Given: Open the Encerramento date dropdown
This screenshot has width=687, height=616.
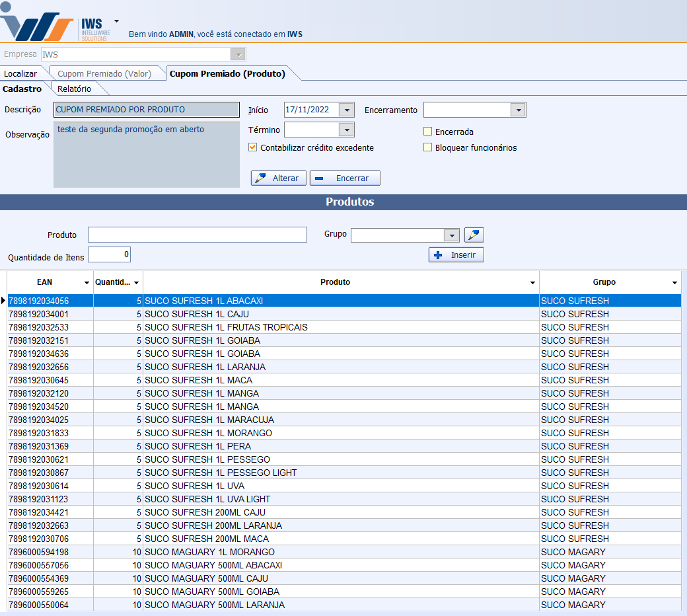Looking at the screenshot, I should tap(518, 110).
